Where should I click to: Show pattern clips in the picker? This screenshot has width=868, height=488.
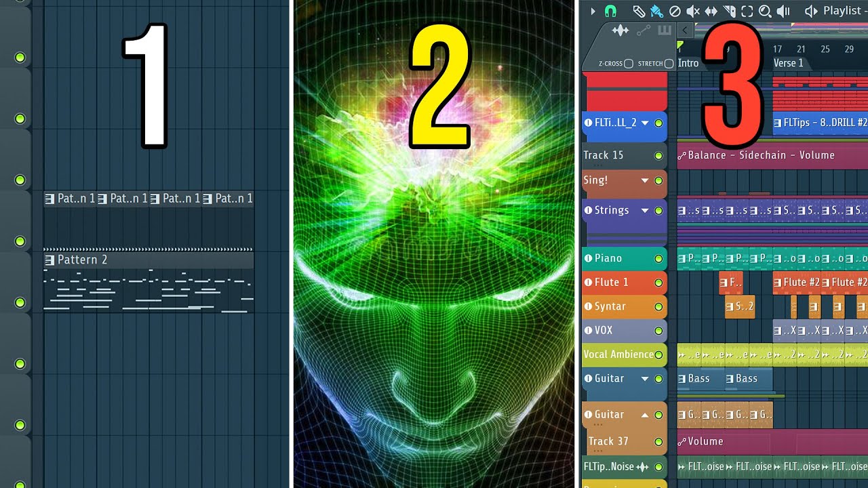[665, 30]
